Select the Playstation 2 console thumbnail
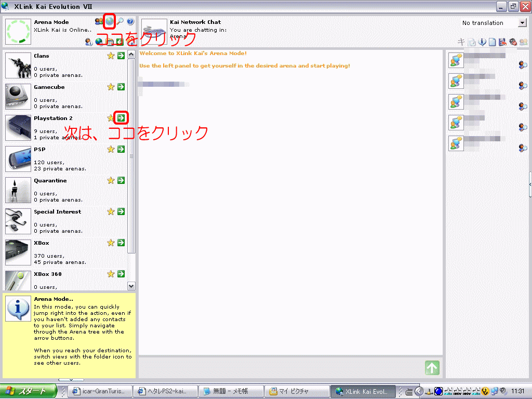Image resolution: width=532 pixels, height=399 pixels. 18,128
